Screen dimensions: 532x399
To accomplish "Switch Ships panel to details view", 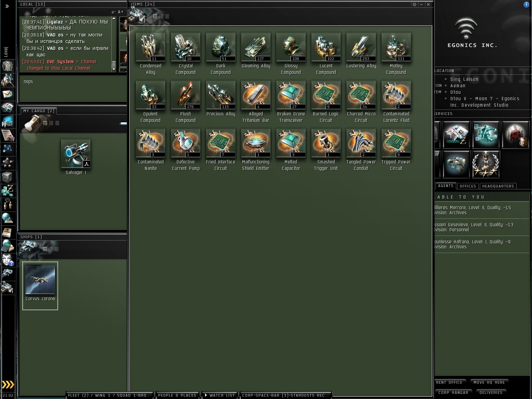I will point(51,249).
